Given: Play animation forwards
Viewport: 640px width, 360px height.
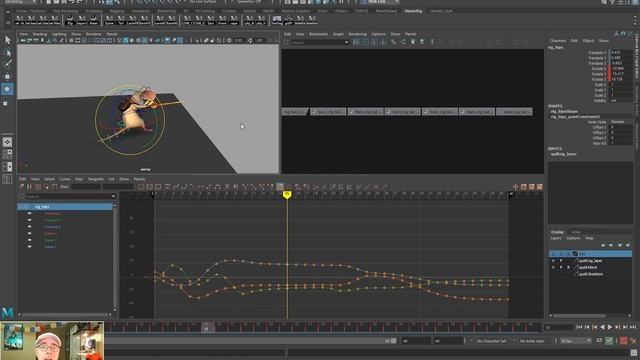Looking at the screenshot, I should point(610,327).
